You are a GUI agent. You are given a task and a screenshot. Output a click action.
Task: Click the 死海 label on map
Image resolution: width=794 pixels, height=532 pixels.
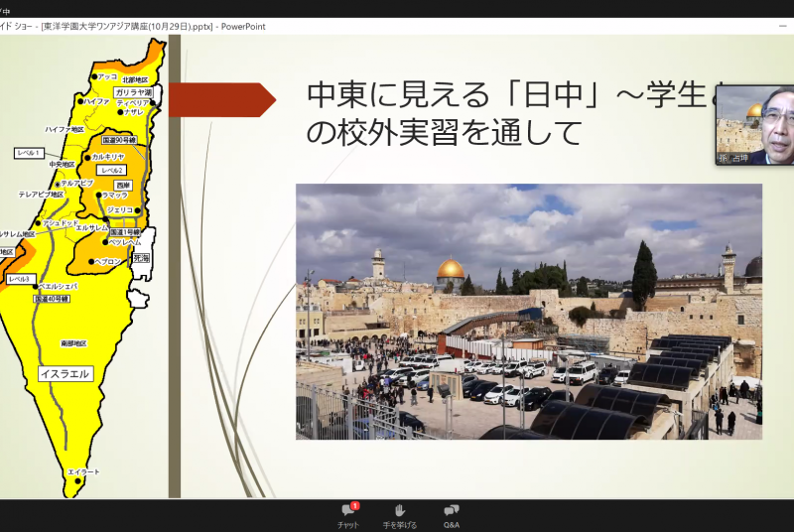pyautogui.click(x=141, y=258)
